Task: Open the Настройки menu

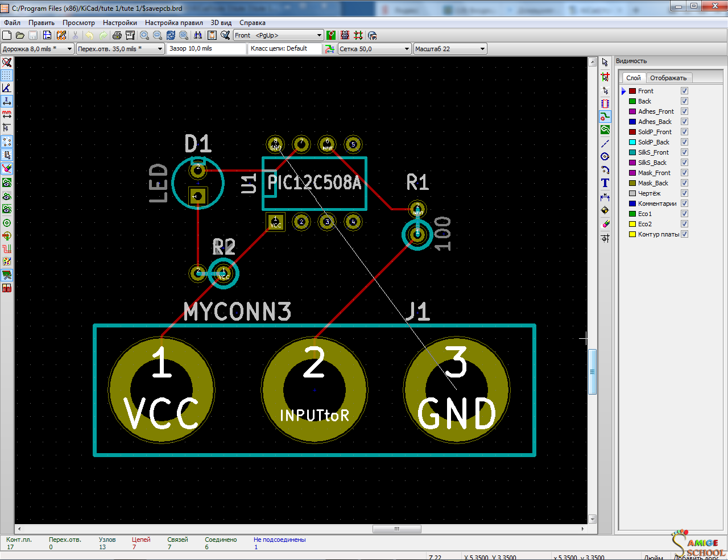Action: [120, 23]
